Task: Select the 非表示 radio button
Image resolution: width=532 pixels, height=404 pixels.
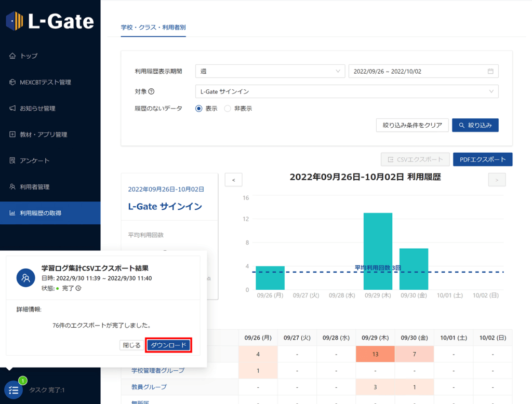Action: tap(228, 109)
